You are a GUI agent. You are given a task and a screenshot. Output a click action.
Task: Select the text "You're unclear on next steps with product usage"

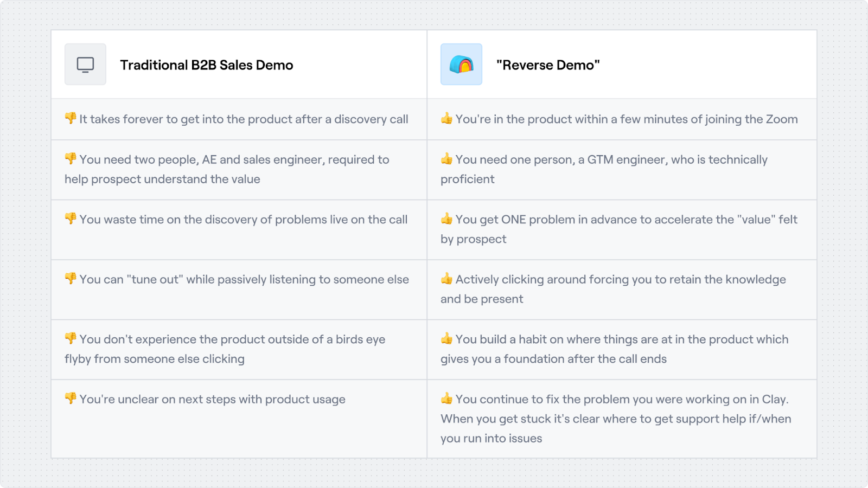pos(212,400)
